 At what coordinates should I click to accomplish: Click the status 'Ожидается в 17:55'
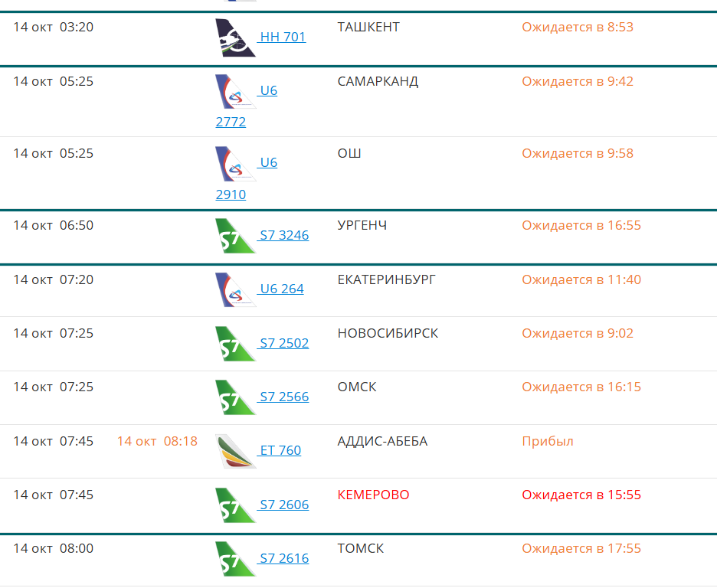point(581,548)
